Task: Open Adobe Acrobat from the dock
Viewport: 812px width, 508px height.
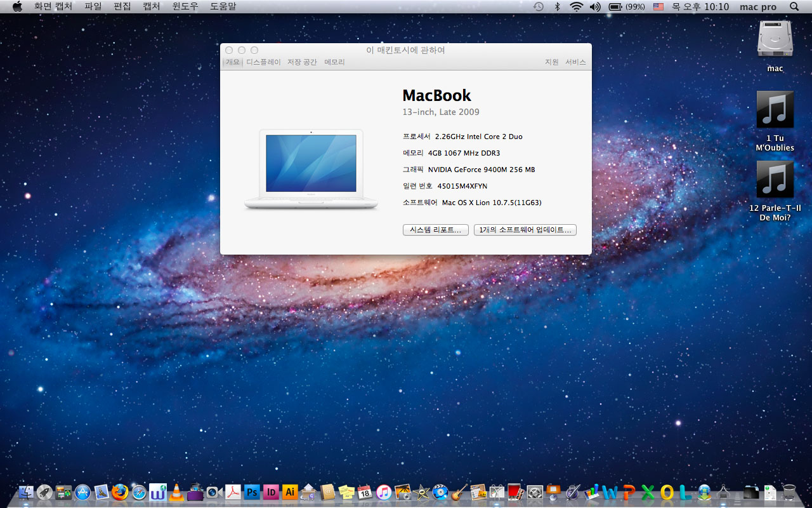Action: 233,492
